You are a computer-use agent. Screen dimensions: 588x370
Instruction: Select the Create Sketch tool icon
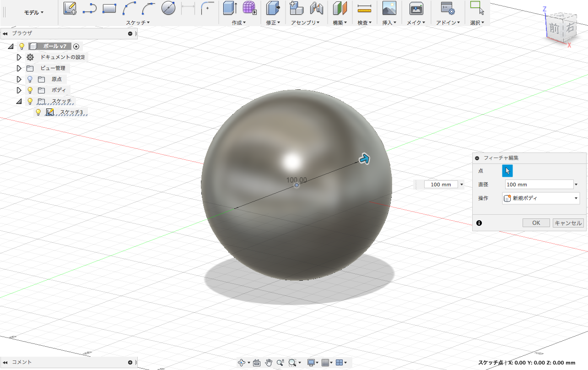point(70,8)
